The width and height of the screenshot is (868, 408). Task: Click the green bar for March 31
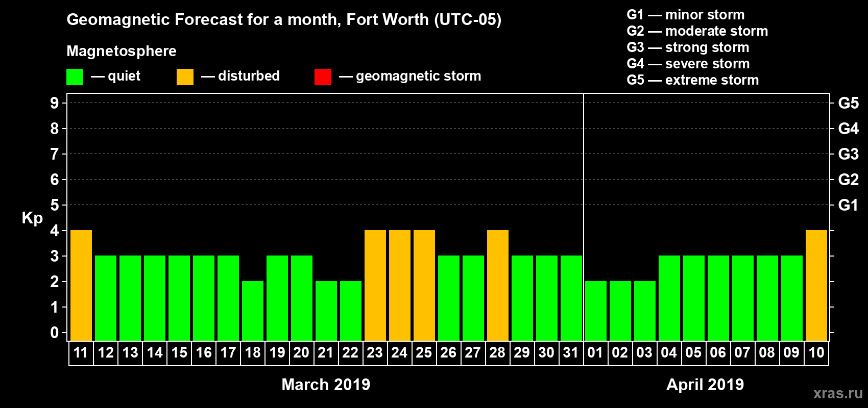coord(571,298)
